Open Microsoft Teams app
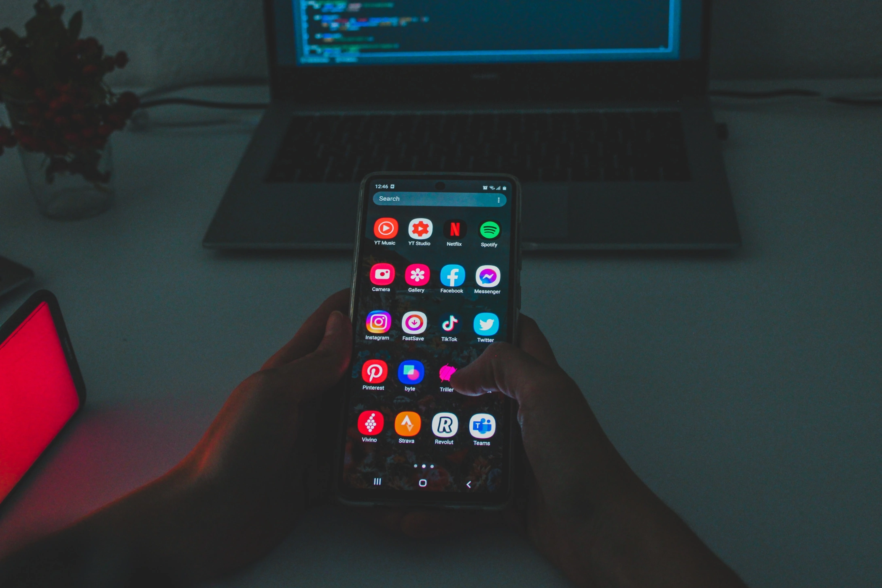Image resolution: width=882 pixels, height=588 pixels. pyautogui.click(x=485, y=427)
